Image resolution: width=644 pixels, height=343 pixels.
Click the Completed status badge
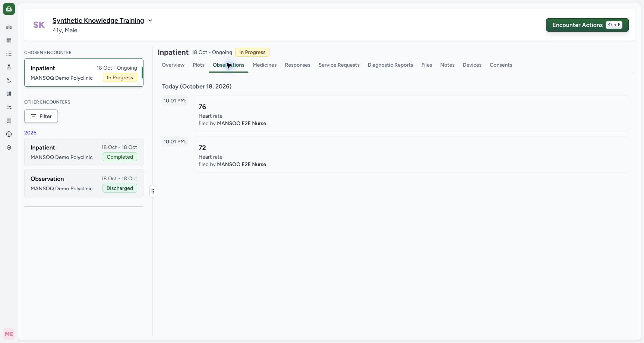(x=120, y=157)
